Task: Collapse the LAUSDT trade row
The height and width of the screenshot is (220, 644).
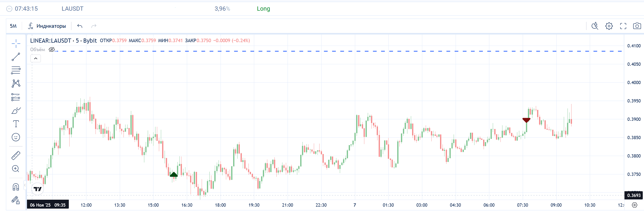Action: (x=9, y=9)
